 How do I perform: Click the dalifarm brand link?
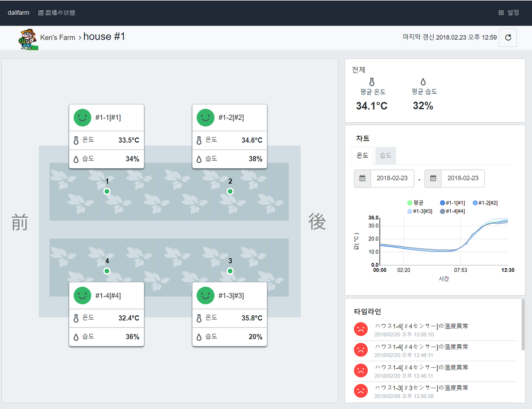click(18, 13)
